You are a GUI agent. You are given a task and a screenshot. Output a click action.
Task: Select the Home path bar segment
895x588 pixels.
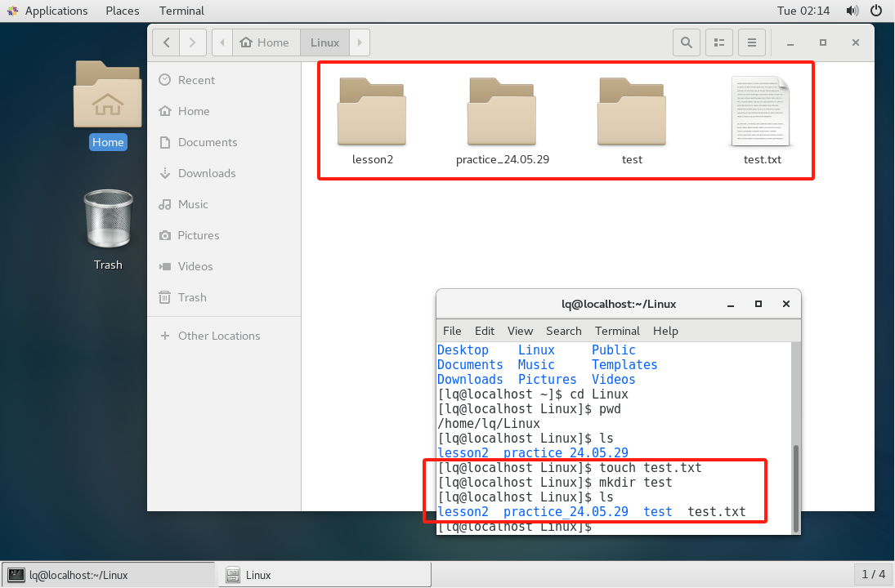coord(266,42)
